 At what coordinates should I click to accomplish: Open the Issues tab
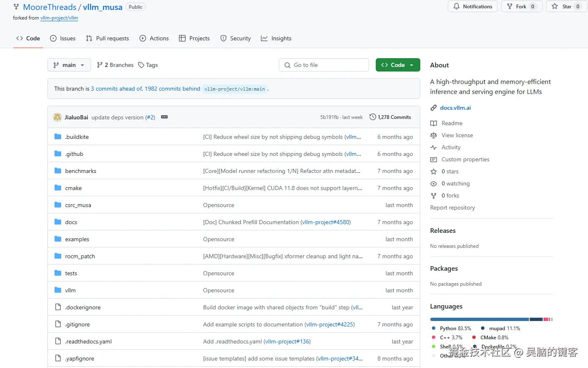pos(63,38)
